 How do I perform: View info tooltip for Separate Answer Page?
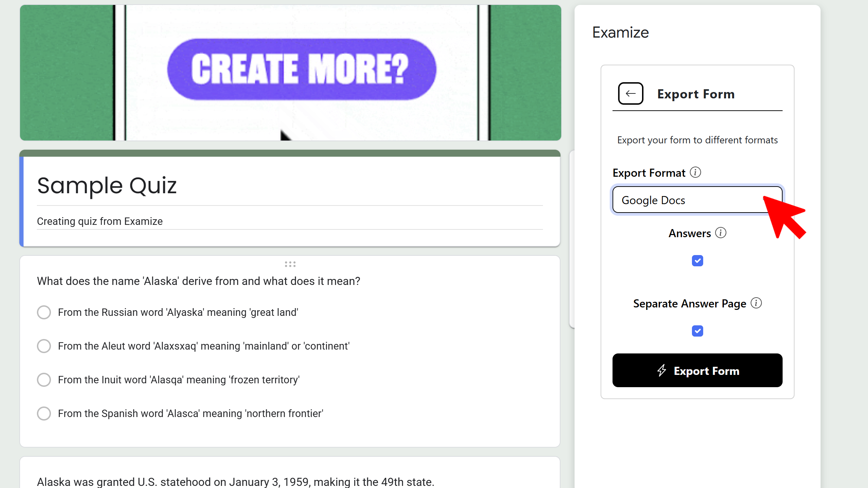pos(756,302)
